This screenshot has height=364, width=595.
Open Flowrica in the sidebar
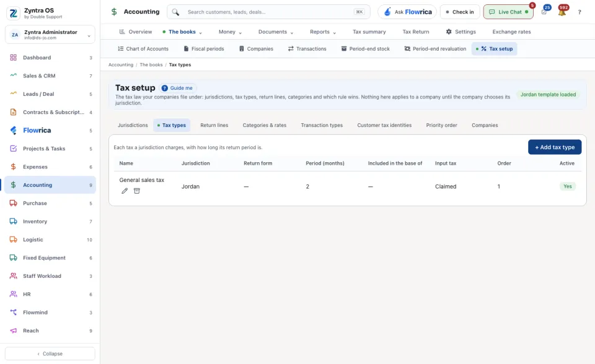(x=50, y=131)
